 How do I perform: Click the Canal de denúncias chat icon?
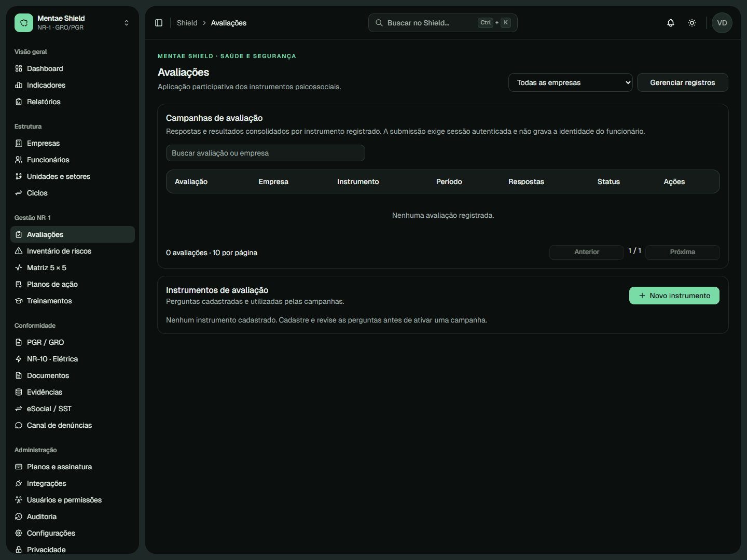pos(19,425)
